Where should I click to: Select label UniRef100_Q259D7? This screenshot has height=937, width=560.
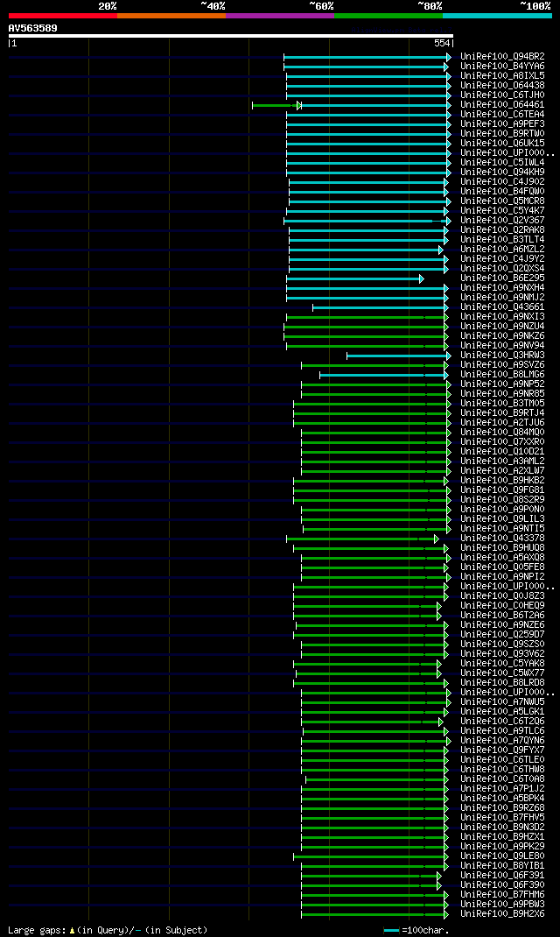pos(502,634)
